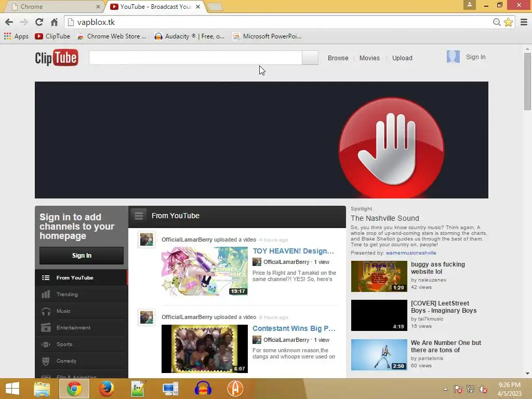
Task: Open Chrome hamburger menu
Action: coord(524,22)
